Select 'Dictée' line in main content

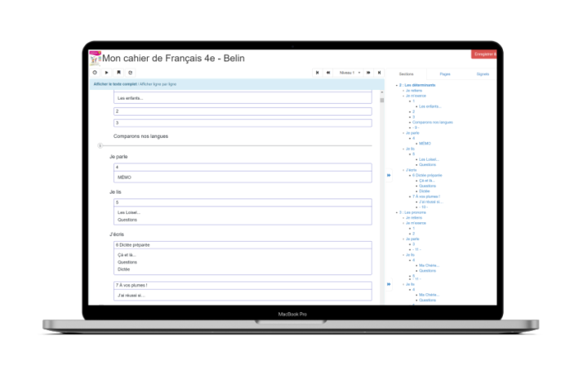[x=123, y=270]
